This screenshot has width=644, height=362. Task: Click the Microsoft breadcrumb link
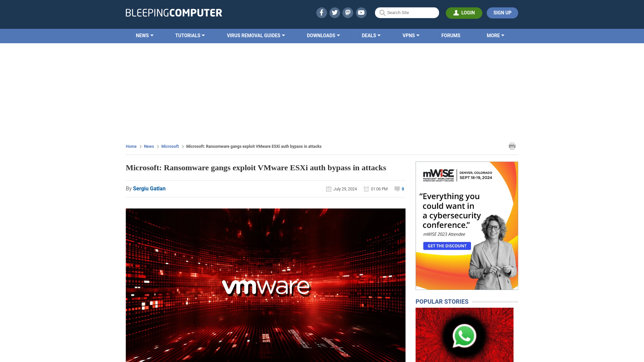[170, 146]
